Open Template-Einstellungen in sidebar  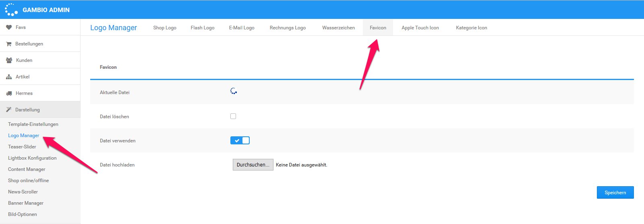pos(33,124)
